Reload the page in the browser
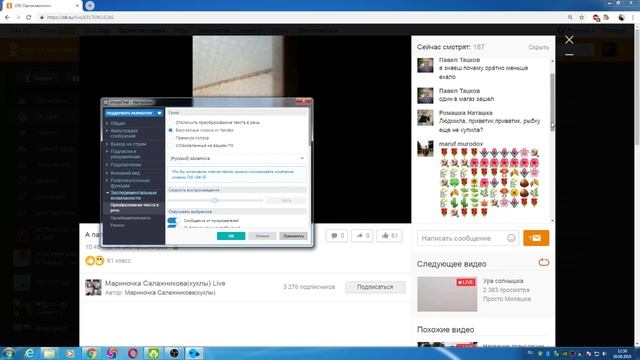 click(x=29, y=18)
